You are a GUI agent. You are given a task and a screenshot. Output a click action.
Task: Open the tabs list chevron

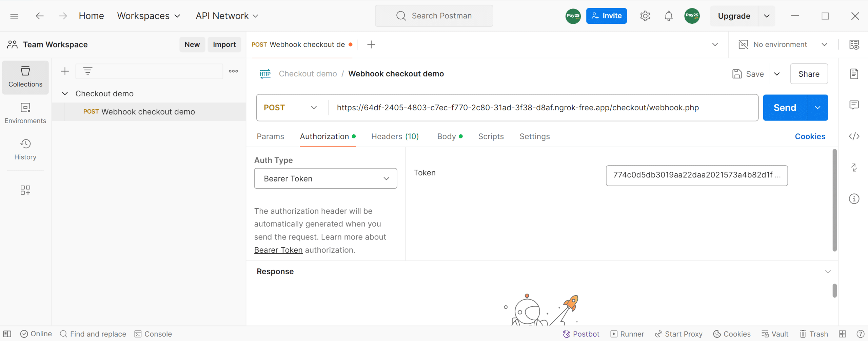(x=715, y=44)
